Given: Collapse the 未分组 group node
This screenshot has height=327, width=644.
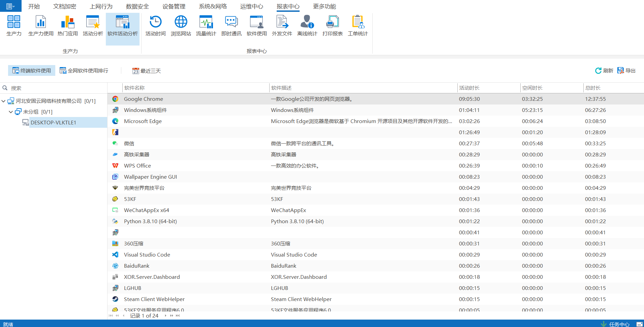Looking at the screenshot, I should (11, 112).
